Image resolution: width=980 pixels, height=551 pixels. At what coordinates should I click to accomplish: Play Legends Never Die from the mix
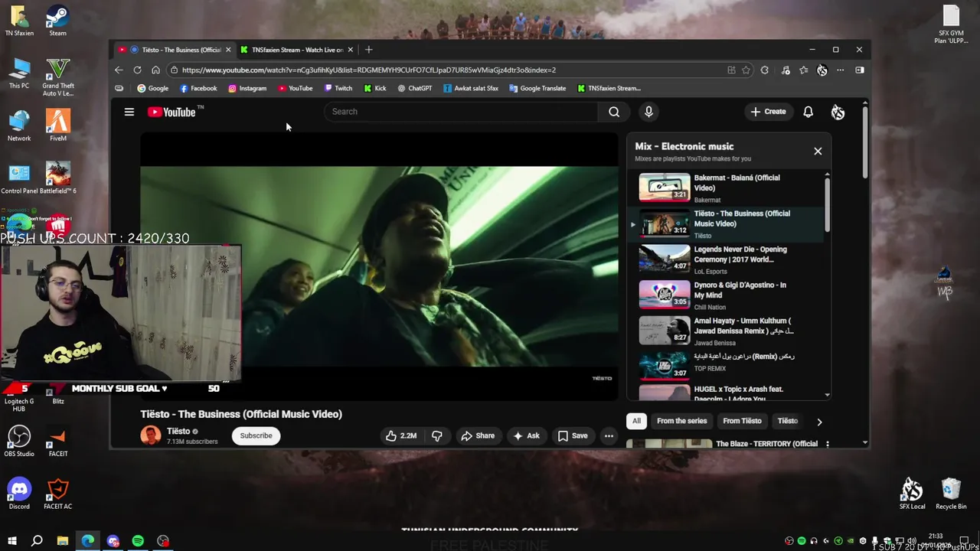(726, 259)
